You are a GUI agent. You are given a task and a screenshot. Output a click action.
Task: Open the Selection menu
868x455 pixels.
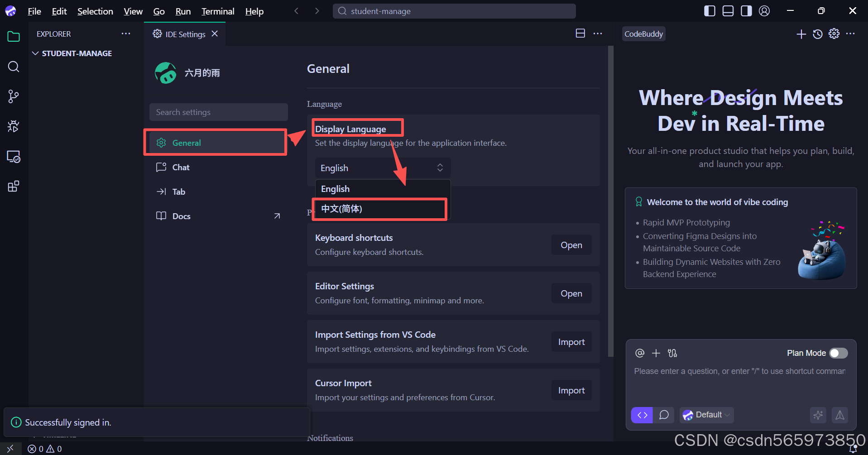[x=95, y=11]
